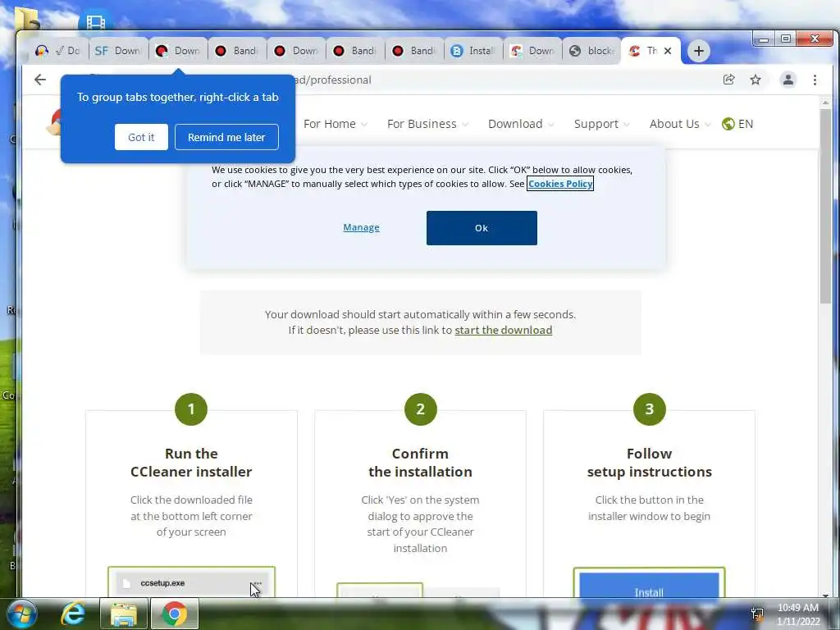Open Windows Start orb
Screen dimensions: 840x630
21,614
